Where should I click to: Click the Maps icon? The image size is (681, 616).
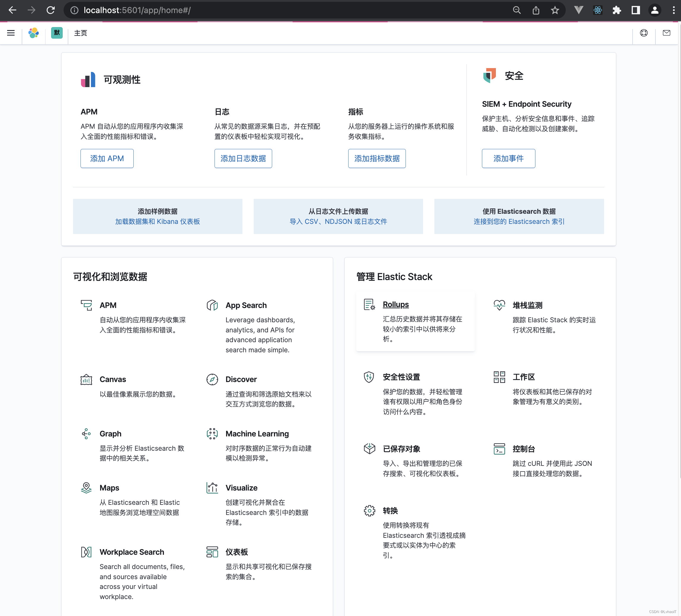[x=86, y=488]
